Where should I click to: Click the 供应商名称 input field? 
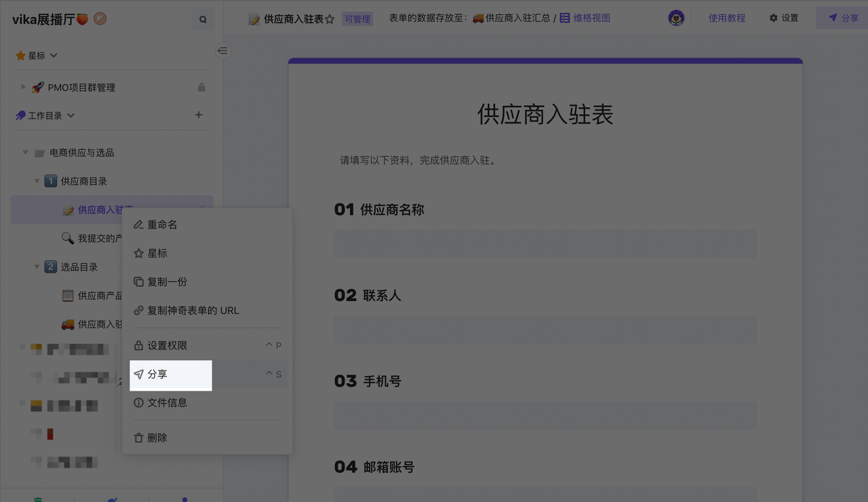tap(545, 244)
